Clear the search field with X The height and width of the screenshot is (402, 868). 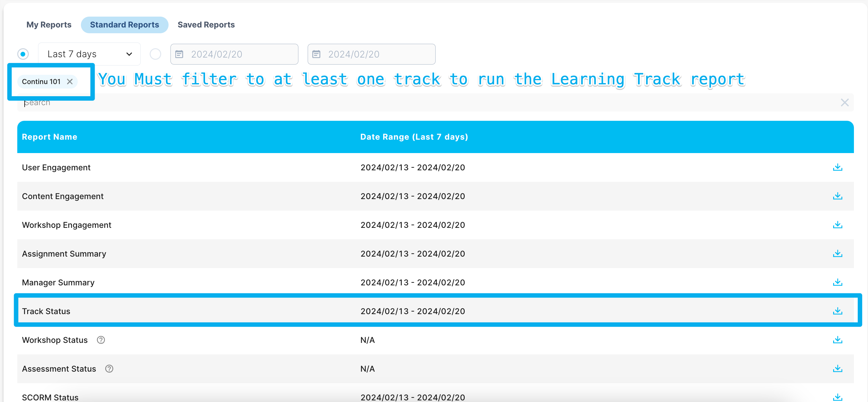[844, 102]
